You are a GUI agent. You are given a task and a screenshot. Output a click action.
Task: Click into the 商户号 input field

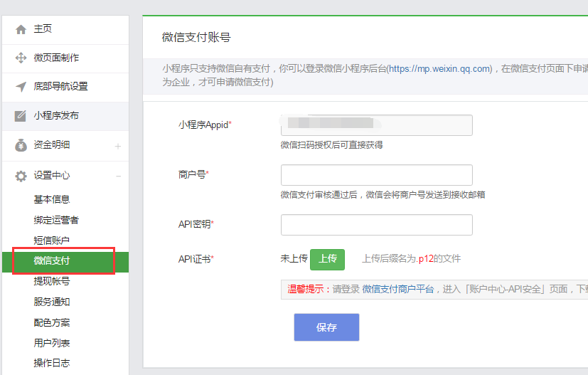376,175
